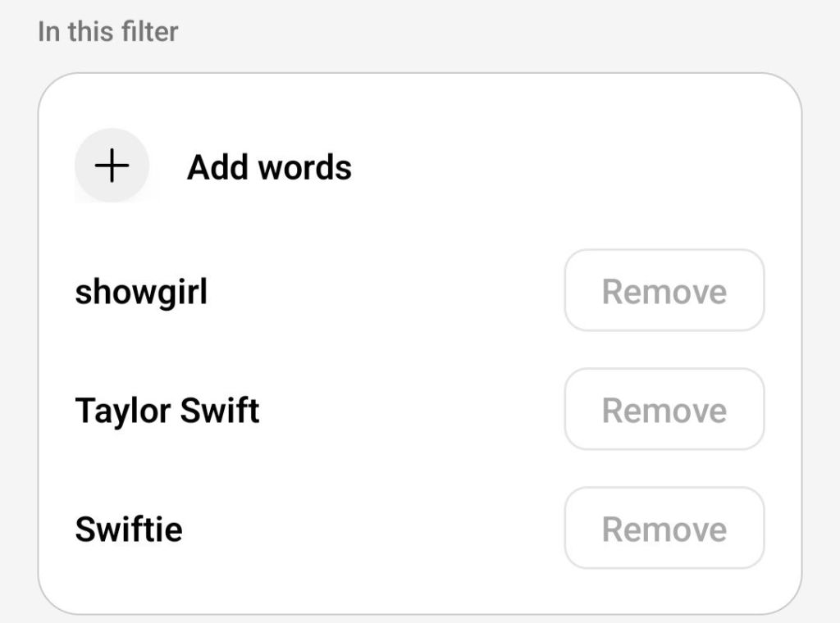The height and width of the screenshot is (623, 840).
Task: Open the Add words entry
Action: pos(269,167)
